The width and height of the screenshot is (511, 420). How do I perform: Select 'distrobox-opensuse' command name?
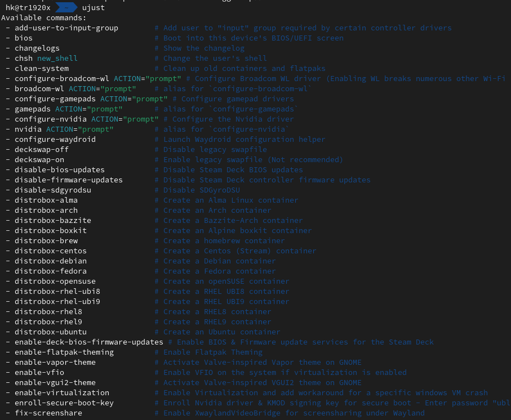click(x=55, y=281)
